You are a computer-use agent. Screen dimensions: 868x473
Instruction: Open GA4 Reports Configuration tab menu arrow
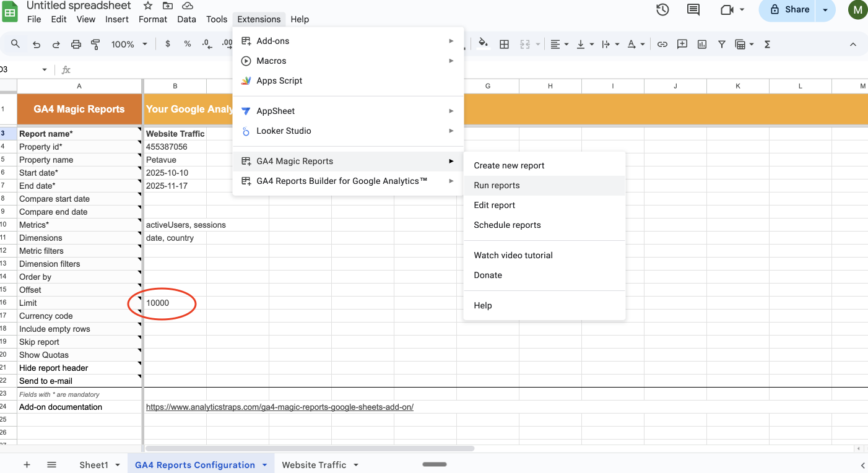pos(265,465)
